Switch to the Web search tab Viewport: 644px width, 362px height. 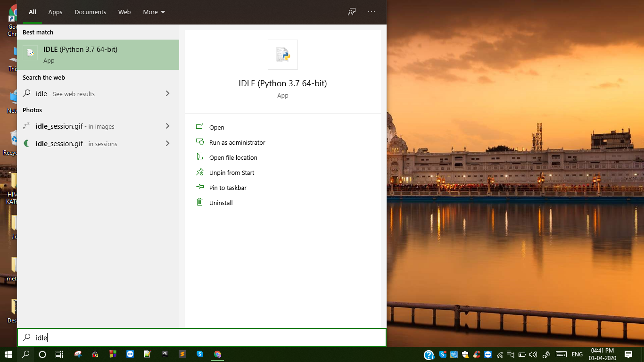[124, 12]
